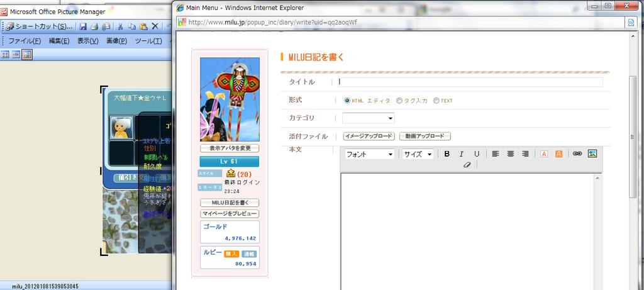
Task: Choose the タグ入力 format option
Action: 399,101
